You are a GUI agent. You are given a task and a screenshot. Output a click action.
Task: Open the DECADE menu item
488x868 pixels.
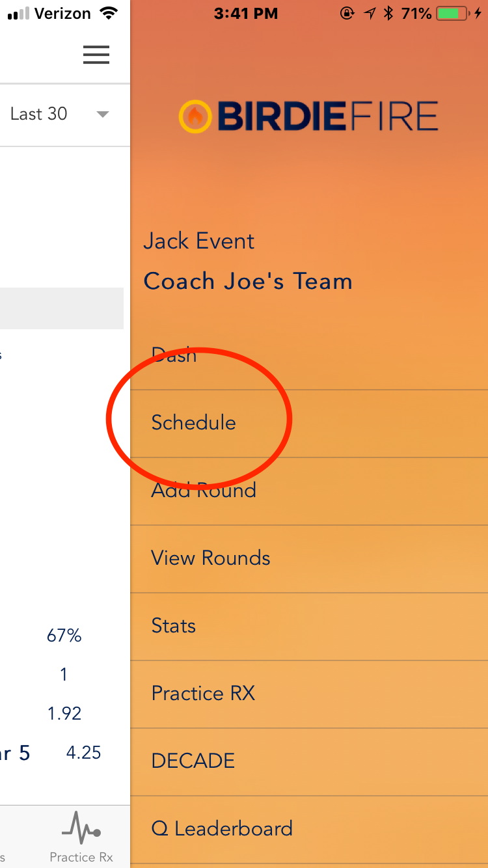pyautogui.click(x=193, y=761)
